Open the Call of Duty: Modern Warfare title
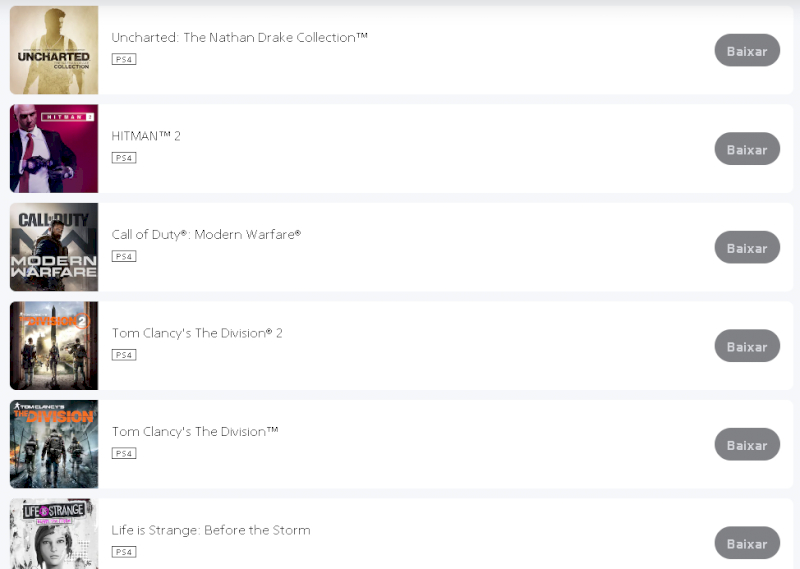The height and width of the screenshot is (569, 800). (x=206, y=235)
